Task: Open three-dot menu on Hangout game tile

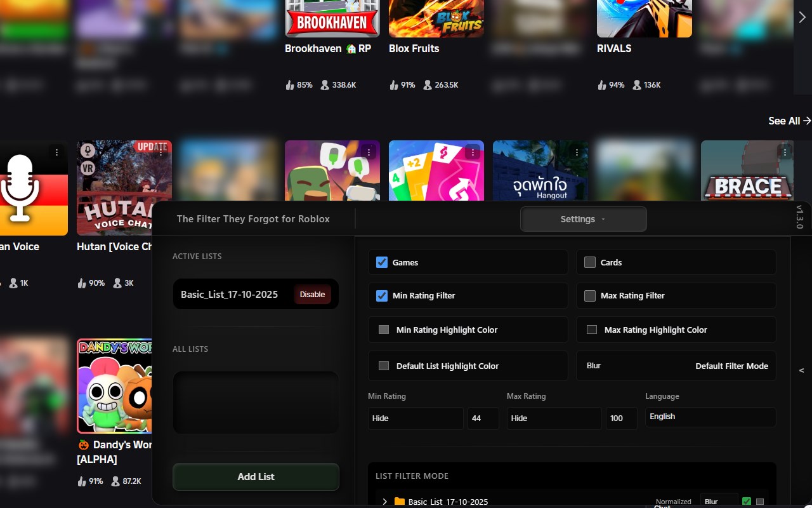Action: 577,152
